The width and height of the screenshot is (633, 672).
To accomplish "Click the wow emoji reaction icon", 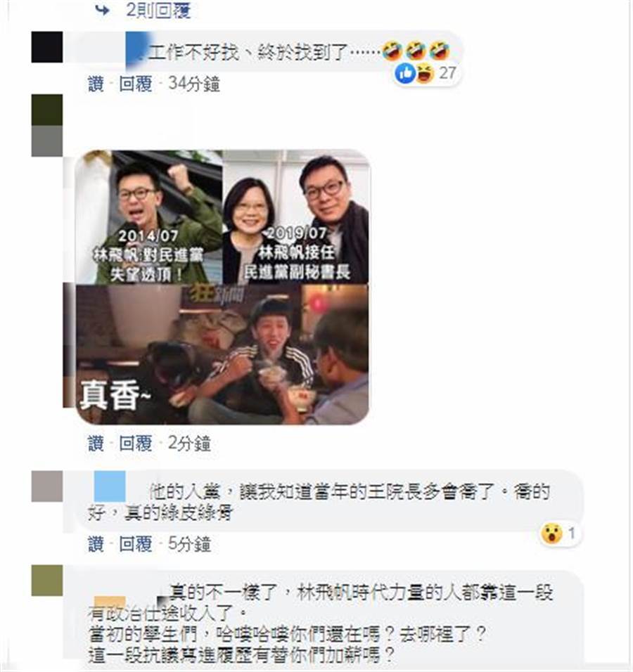I will (x=551, y=534).
